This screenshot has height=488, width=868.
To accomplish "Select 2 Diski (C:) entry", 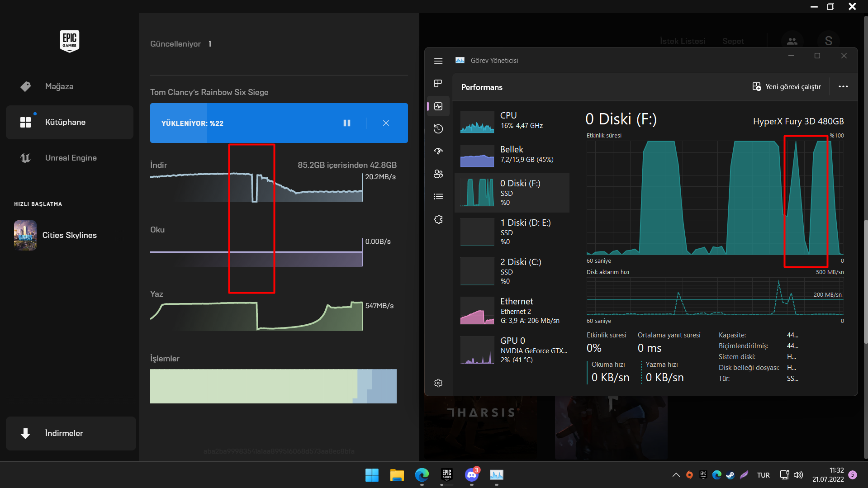I will coord(512,271).
